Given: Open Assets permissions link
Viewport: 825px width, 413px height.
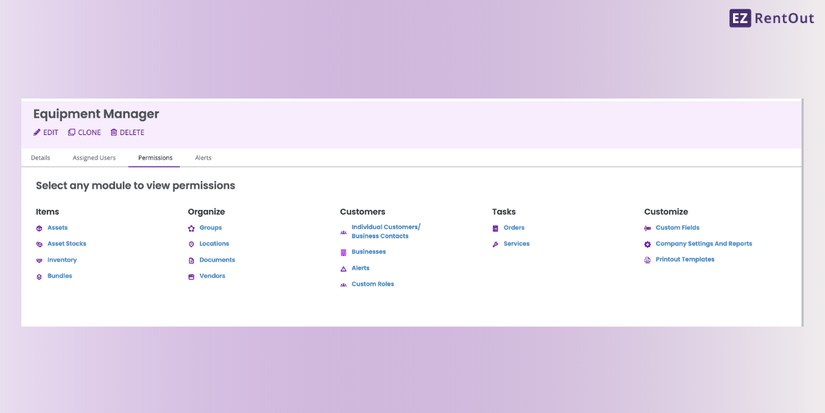Looking at the screenshot, I should coord(57,228).
